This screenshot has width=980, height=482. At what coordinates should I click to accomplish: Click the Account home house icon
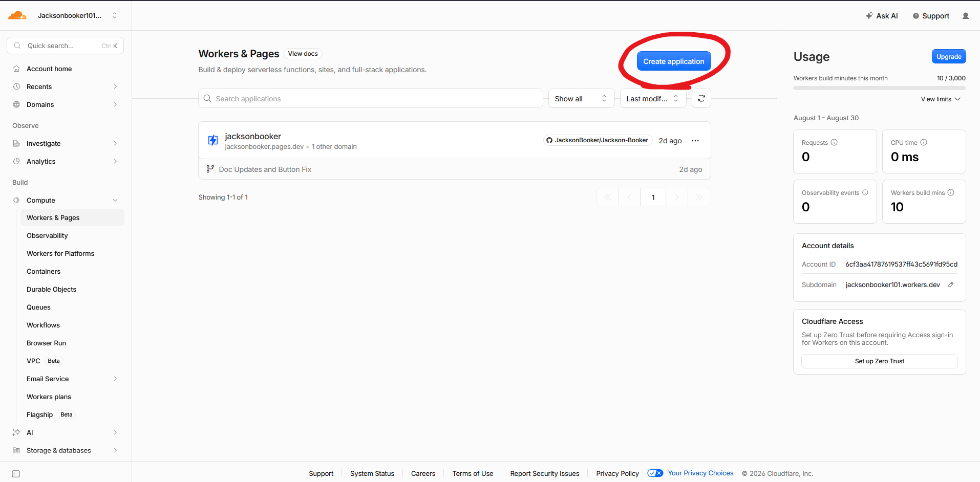click(16, 69)
